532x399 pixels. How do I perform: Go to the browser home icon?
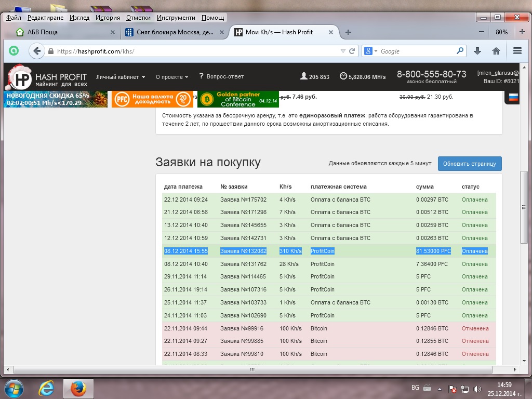[x=496, y=51]
